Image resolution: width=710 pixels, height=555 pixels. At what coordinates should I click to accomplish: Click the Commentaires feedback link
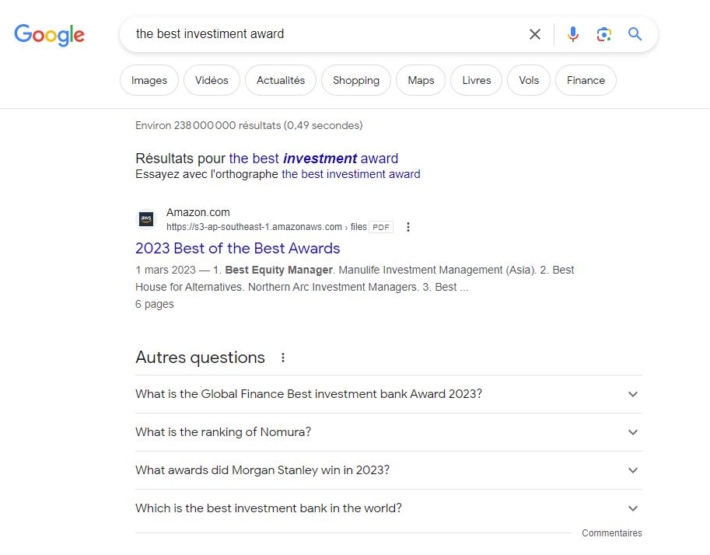point(612,533)
